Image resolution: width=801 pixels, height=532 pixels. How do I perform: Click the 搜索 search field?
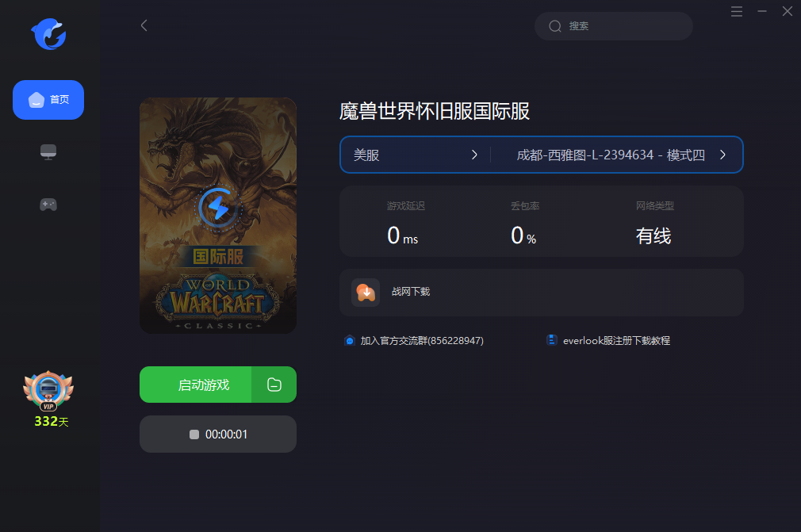tap(614, 26)
